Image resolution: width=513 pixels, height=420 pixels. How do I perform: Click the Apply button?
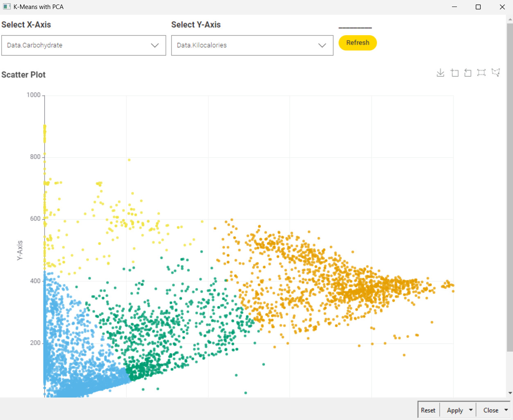pos(455,410)
